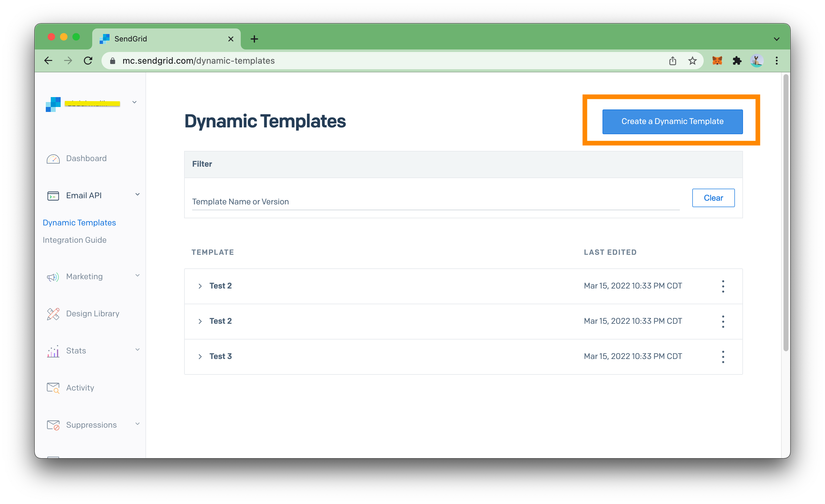Screen dimensions: 825x504
Task: Click the Design Library pencil-ruler icon
Action: coord(53,314)
